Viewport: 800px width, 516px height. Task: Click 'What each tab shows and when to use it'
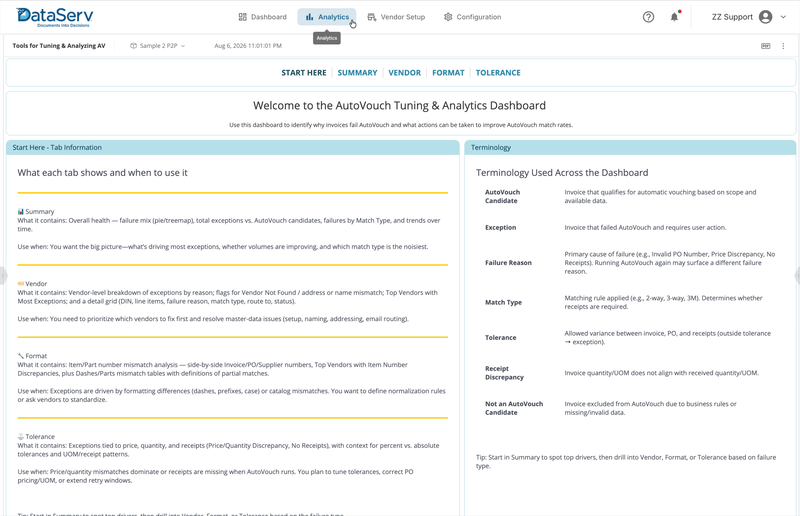click(103, 173)
